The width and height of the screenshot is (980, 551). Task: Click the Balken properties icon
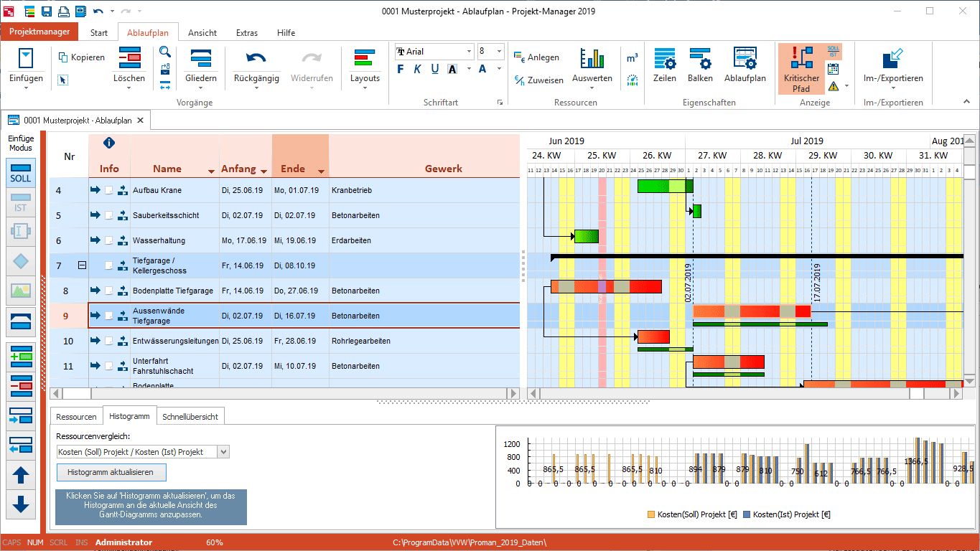700,58
